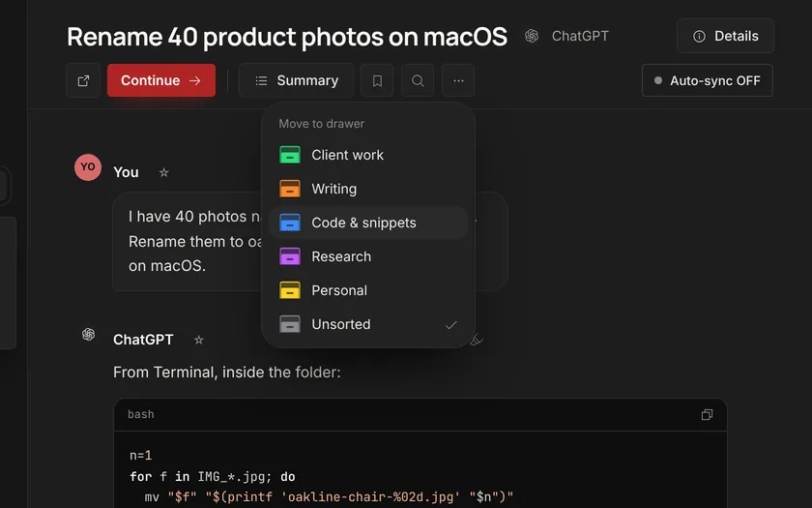Select the Code & snippets drawer

[x=368, y=223]
